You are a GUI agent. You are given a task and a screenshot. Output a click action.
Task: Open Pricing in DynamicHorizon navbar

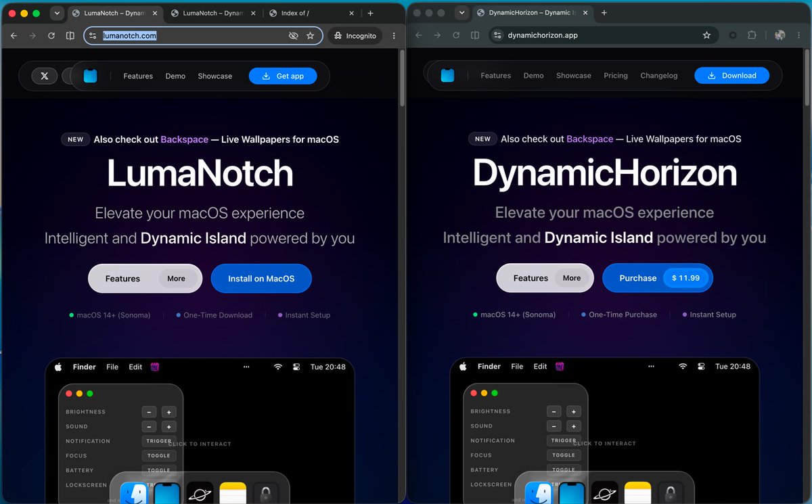(x=616, y=76)
